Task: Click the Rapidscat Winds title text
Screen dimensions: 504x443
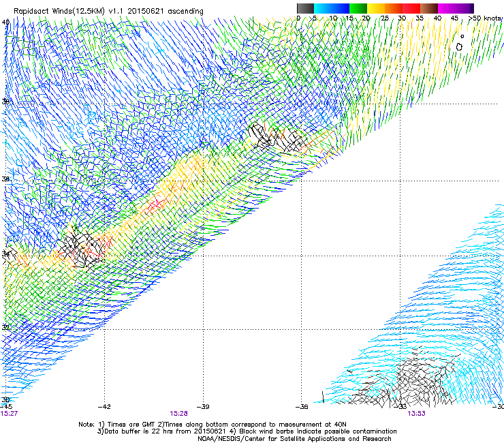Action: pyautogui.click(x=108, y=12)
